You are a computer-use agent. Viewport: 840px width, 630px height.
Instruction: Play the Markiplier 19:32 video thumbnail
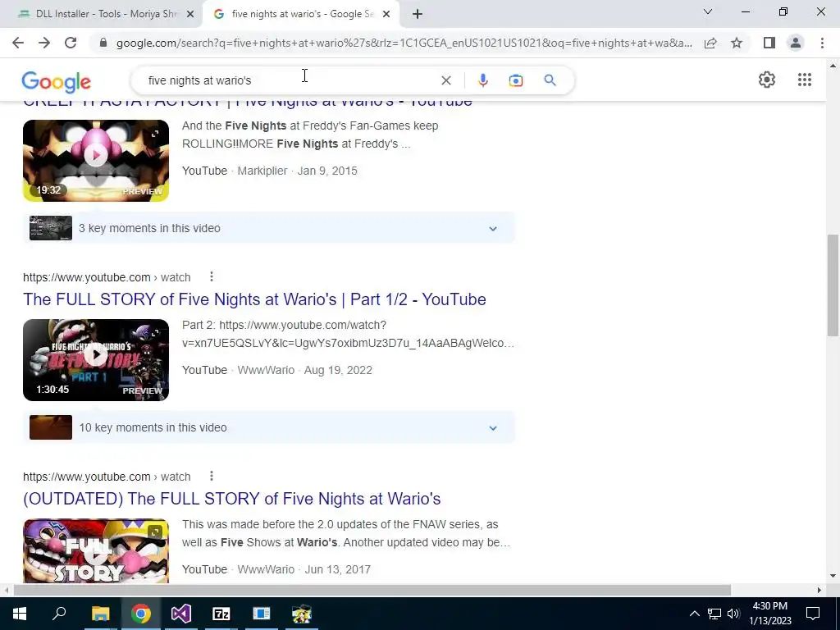96,161
